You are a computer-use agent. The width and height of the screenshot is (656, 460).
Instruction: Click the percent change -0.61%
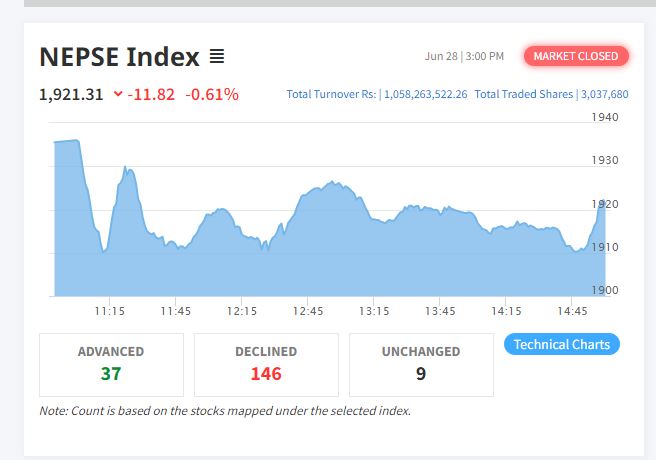[212, 95]
